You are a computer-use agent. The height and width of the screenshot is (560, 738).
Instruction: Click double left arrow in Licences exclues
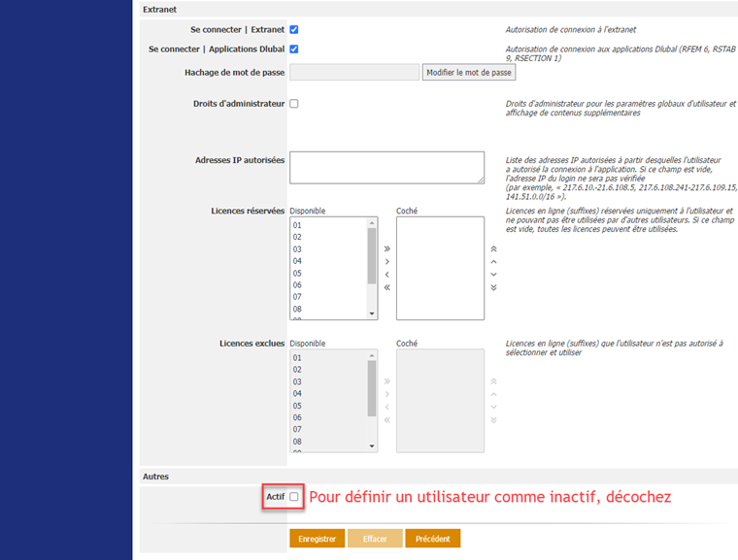coord(386,420)
